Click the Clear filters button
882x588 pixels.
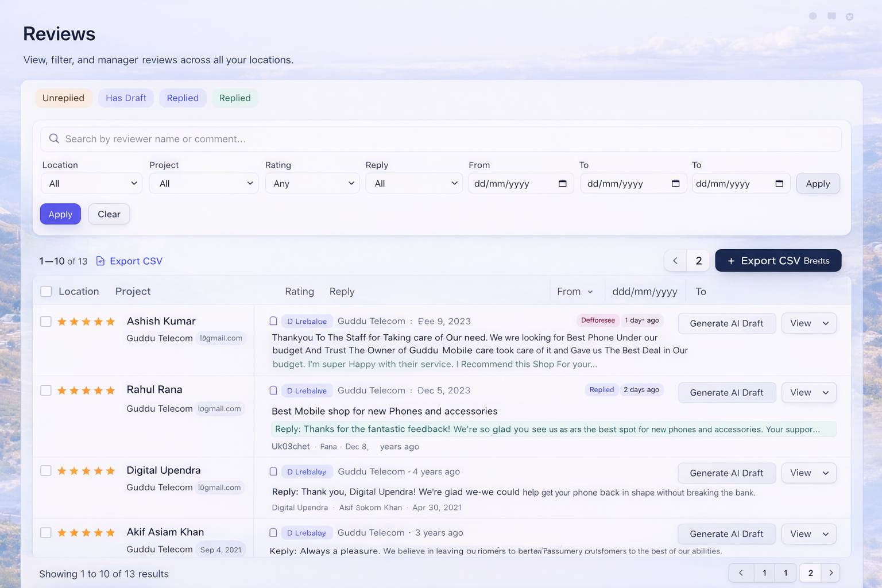pos(109,214)
